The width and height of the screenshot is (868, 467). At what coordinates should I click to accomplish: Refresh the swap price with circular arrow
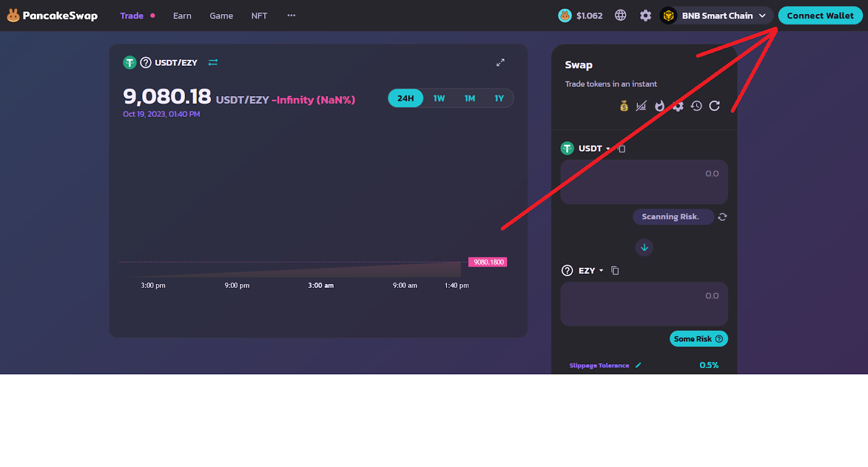[714, 106]
